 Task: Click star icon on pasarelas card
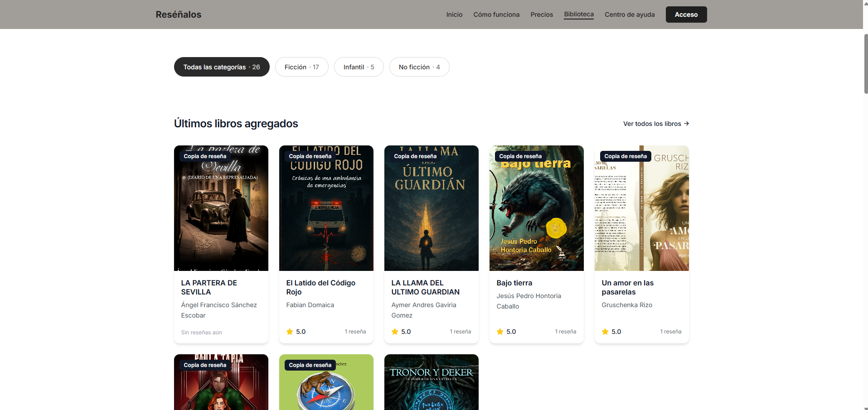point(605,332)
